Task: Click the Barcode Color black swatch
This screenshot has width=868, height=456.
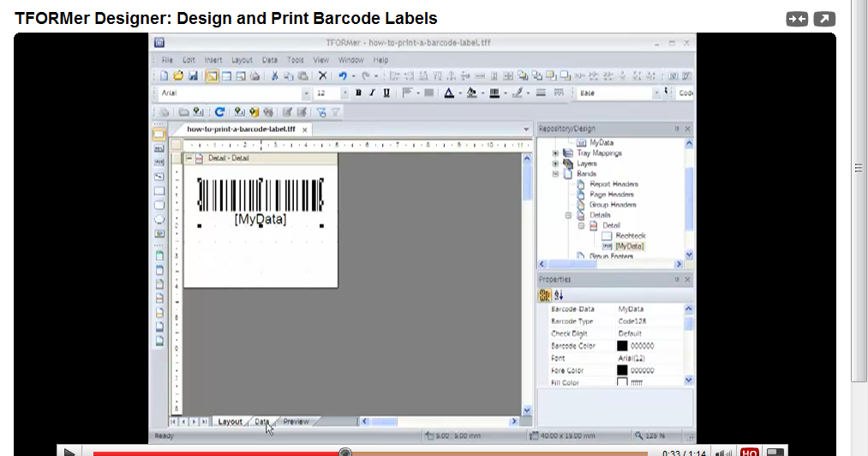Action: [x=622, y=345]
